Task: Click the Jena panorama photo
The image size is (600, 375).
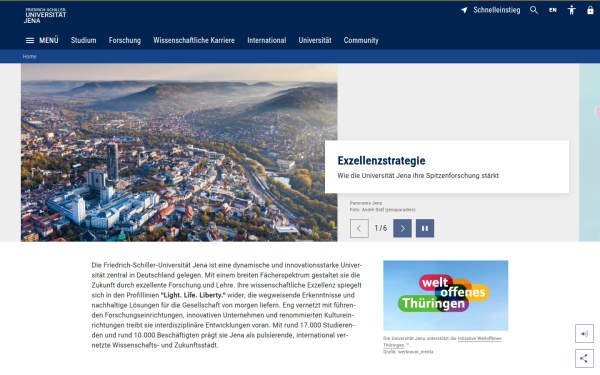Action: click(x=179, y=152)
